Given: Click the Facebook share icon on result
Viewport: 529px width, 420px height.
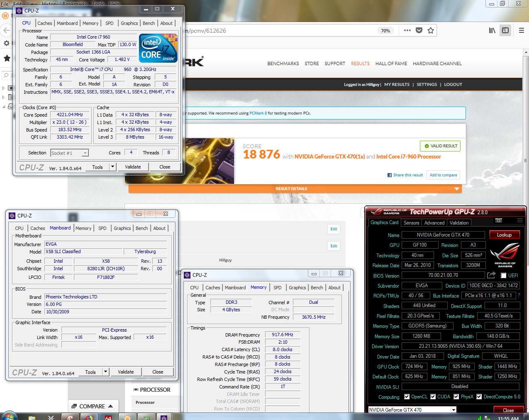Looking at the screenshot, I should [390, 175].
